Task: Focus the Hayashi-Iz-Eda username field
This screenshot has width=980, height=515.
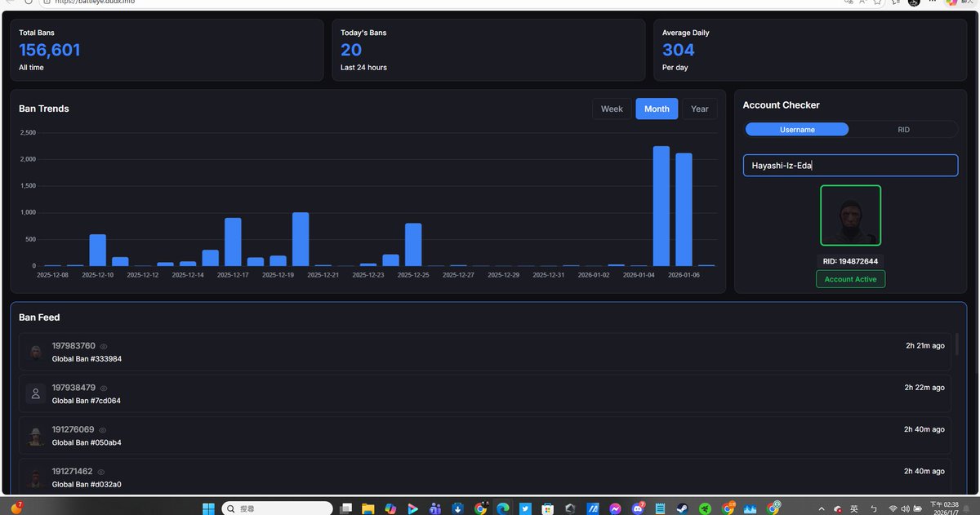Action: (x=850, y=166)
